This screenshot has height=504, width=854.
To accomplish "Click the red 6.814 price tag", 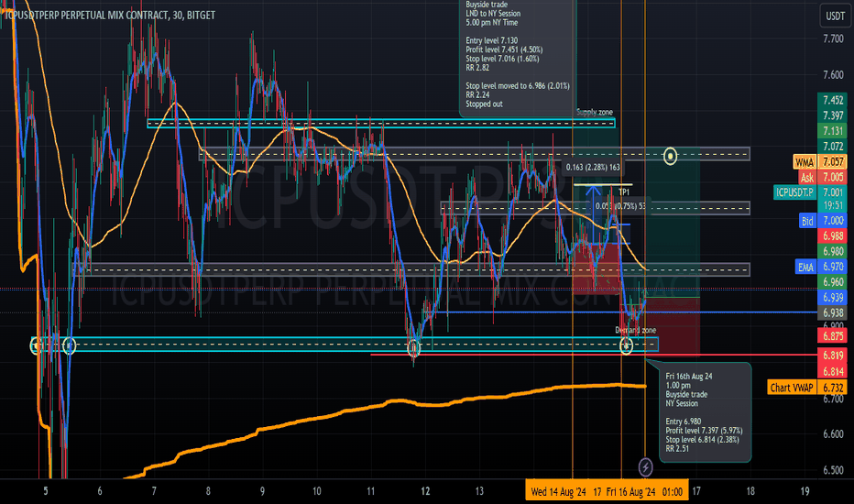I will (833, 372).
